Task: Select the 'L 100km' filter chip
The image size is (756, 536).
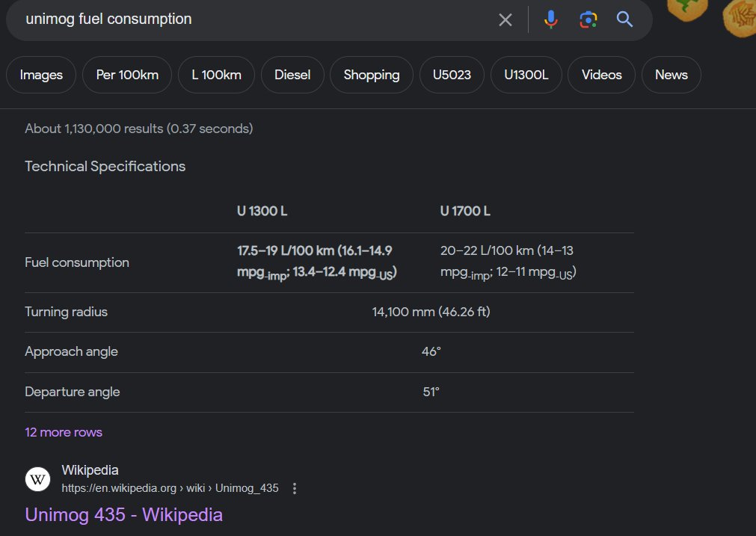Action: [x=217, y=75]
